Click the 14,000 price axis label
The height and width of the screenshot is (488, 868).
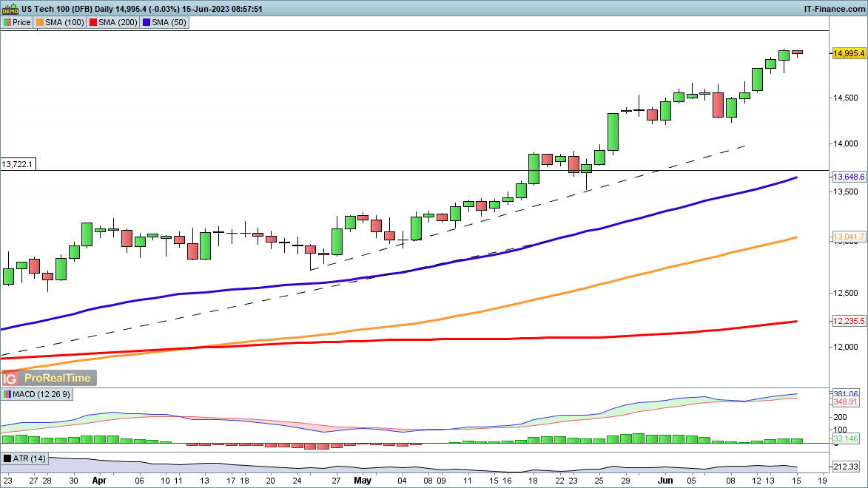845,144
